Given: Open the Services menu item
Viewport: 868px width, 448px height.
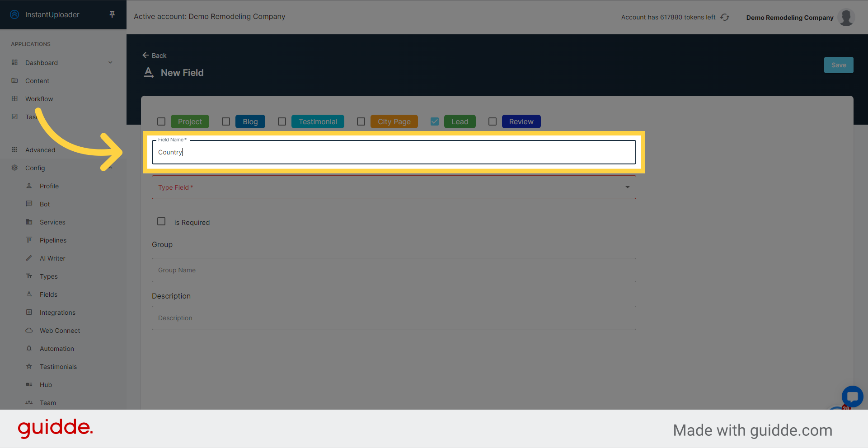Looking at the screenshot, I should 52,222.
